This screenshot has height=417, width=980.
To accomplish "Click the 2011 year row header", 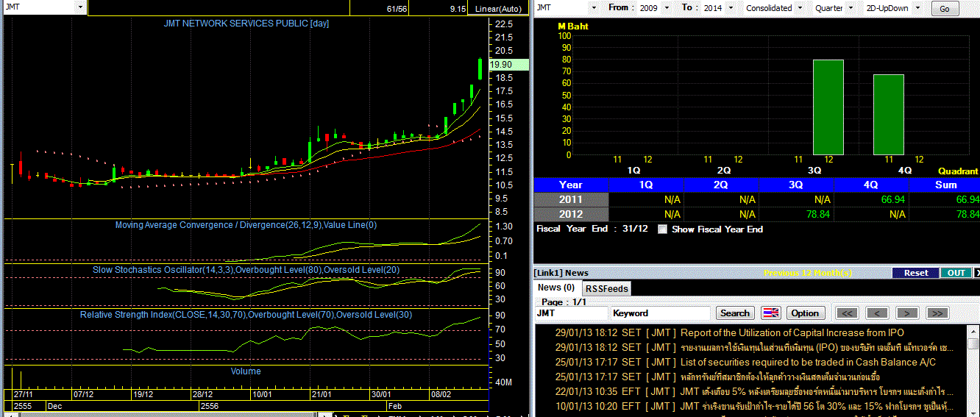I will [571, 199].
